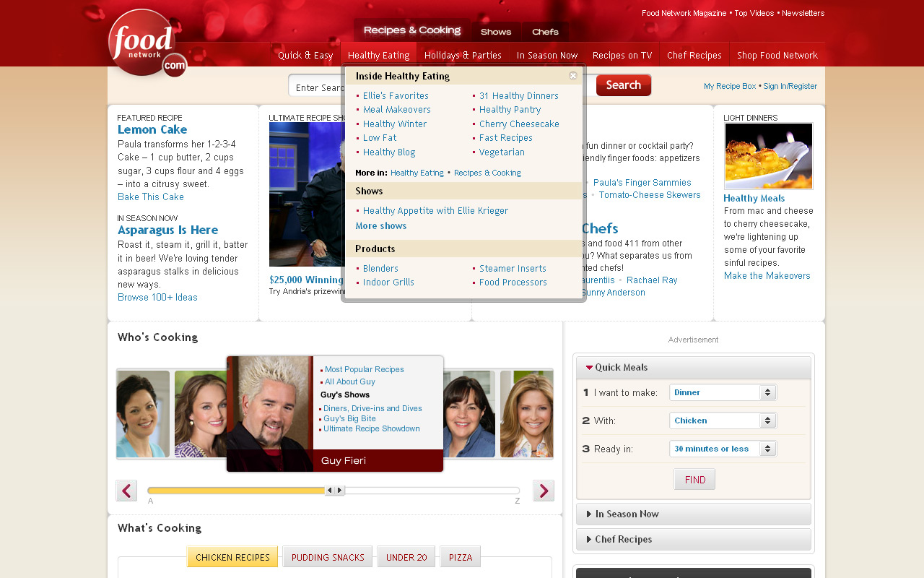Click the slider's small left arrow handle
This screenshot has width=924, height=578.
click(x=329, y=491)
